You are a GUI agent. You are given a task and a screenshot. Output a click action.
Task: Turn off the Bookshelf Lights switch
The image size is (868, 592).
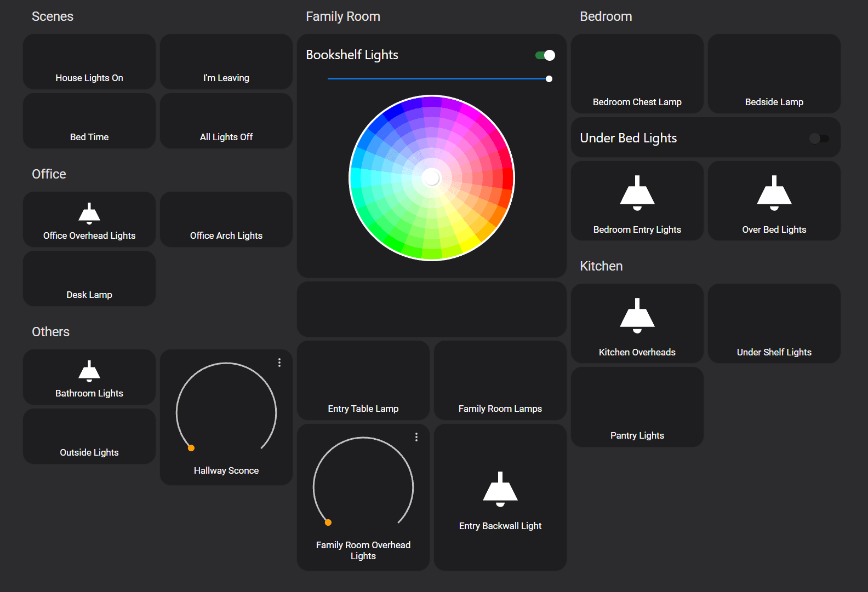545,55
